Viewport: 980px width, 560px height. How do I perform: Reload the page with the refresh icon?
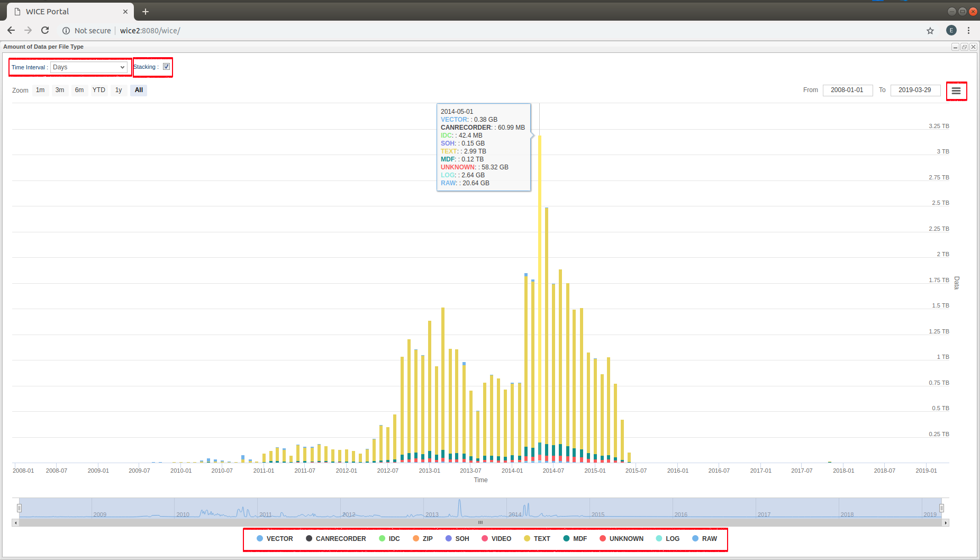click(45, 31)
